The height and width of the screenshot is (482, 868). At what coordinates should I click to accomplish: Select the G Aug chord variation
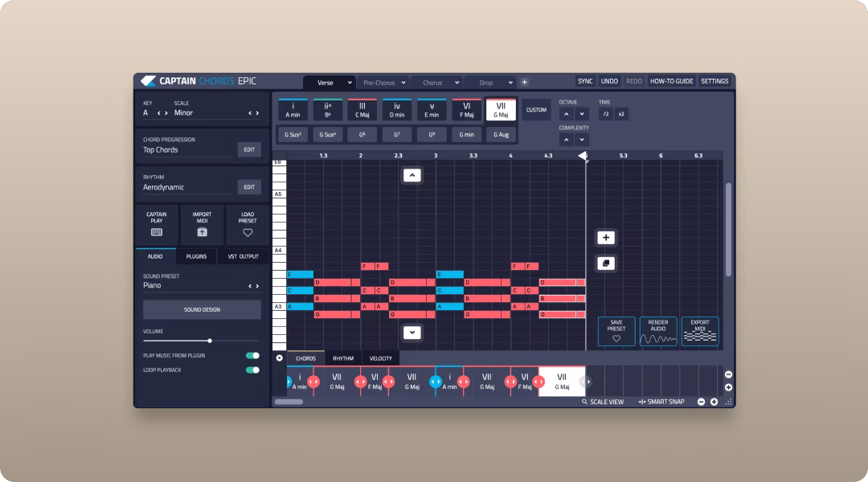coord(501,134)
